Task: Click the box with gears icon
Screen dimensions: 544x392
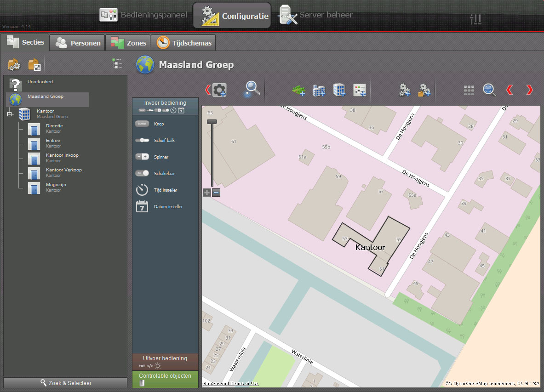Action: tap(14, 65)
